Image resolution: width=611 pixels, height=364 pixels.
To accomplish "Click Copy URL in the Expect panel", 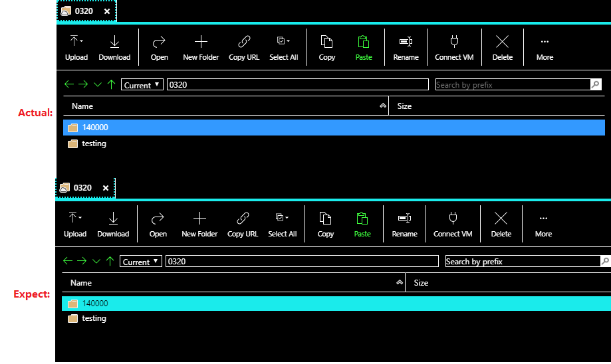I will (243, 225).
